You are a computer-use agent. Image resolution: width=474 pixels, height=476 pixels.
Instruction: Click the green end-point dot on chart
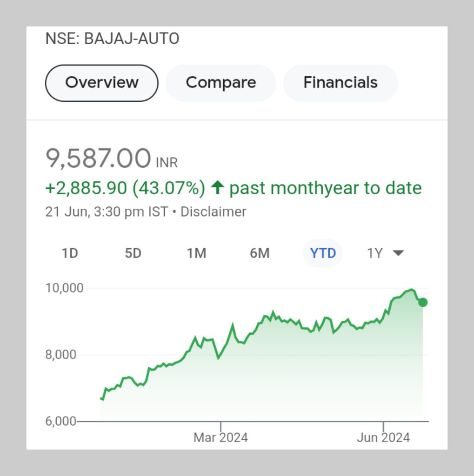point(422,303)
